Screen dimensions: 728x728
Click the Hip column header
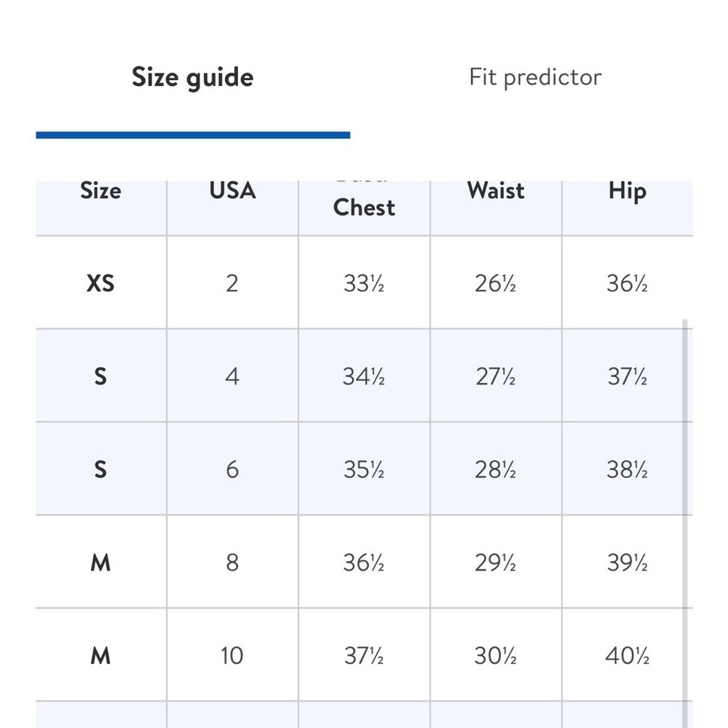pyautogui.click(x=628, y=191)
